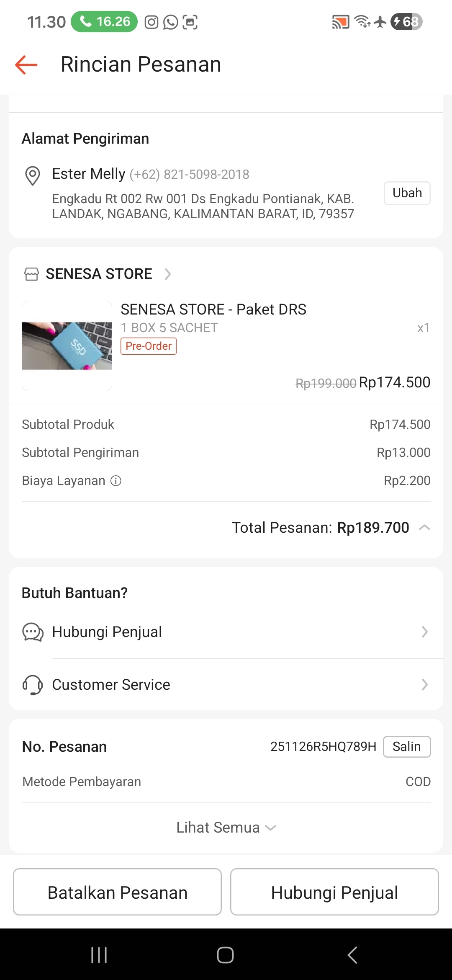Copy order number with Salin button
The height and width of the screenshot is (980, 452).
(x=406, y=747)
